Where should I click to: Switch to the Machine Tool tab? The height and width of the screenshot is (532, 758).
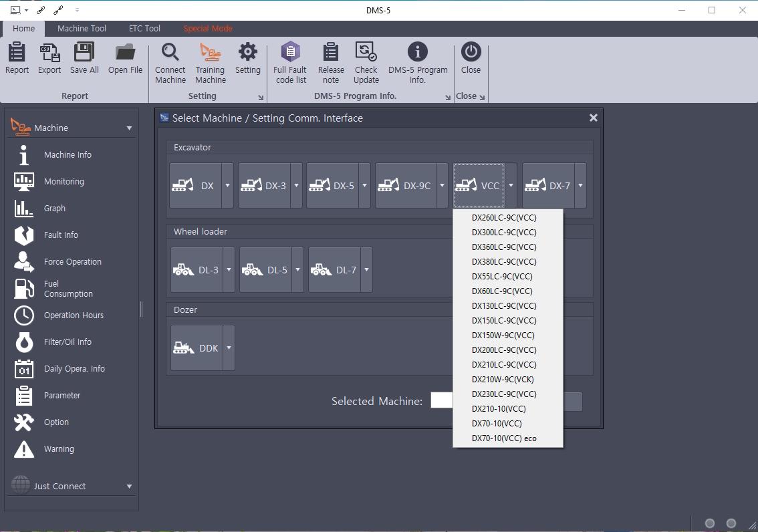click(82, 29)
